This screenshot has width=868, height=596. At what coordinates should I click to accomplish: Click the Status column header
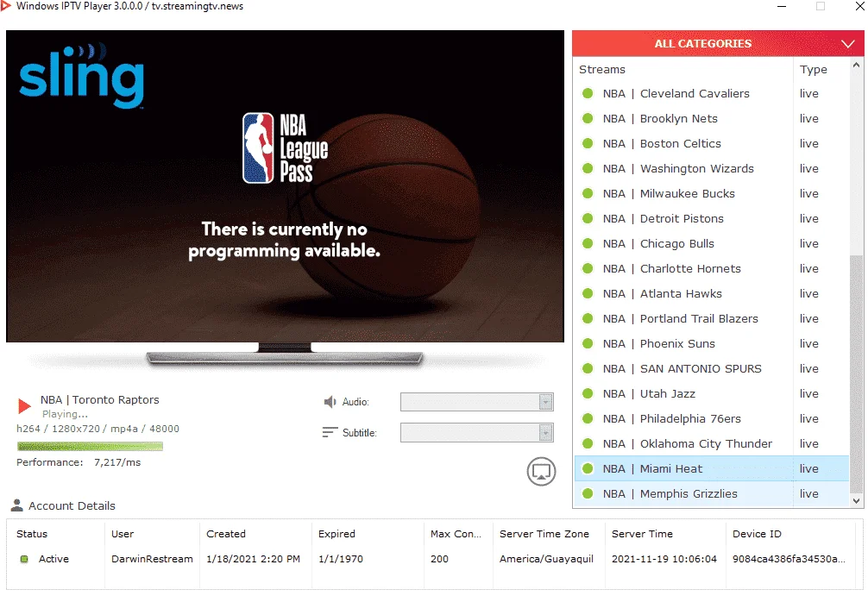click(32, 534)
